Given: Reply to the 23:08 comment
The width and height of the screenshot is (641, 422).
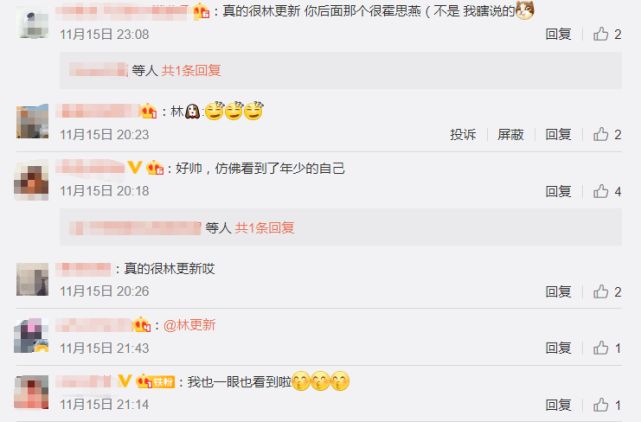Looking at the screenshot, I should (558, 34).
